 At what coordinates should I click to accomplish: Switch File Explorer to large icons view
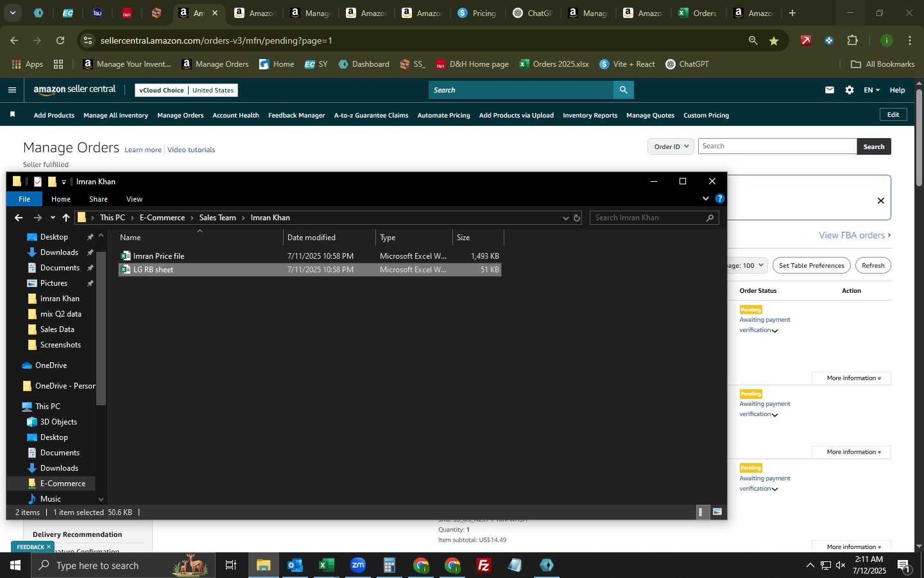point(717,512)
